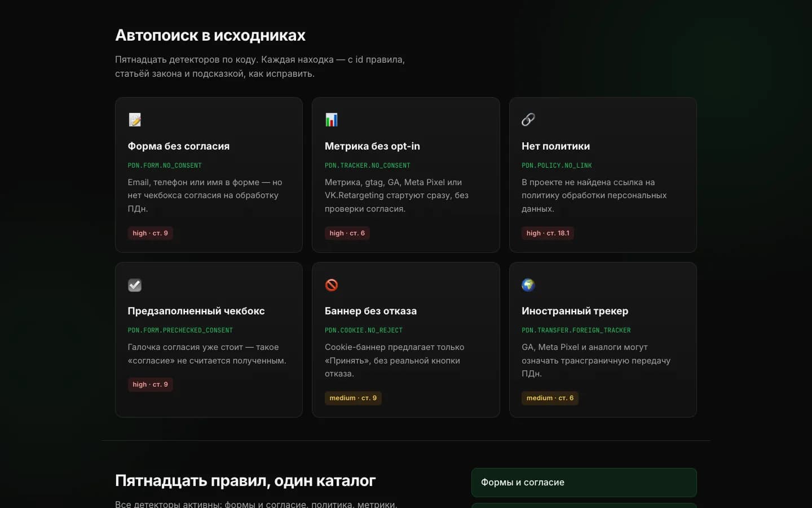The height and width of the screenshot is (508, 812).
Task: Click the high · ст. 9 badge under Предзаполненный чекбокс
Action: pos(150,384)
